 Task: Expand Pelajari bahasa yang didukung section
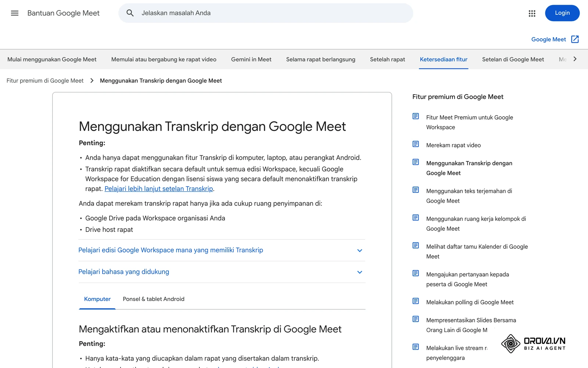222,272
